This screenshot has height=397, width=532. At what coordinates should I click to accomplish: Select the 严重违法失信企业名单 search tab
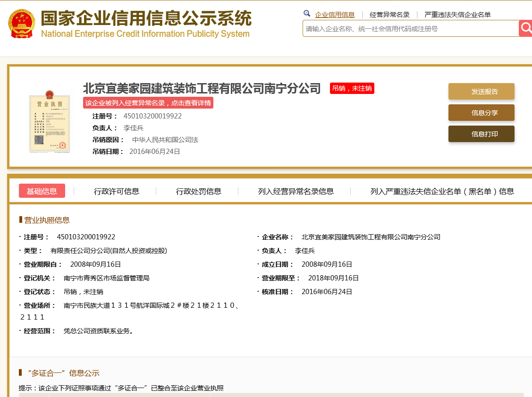click(457, 15)
